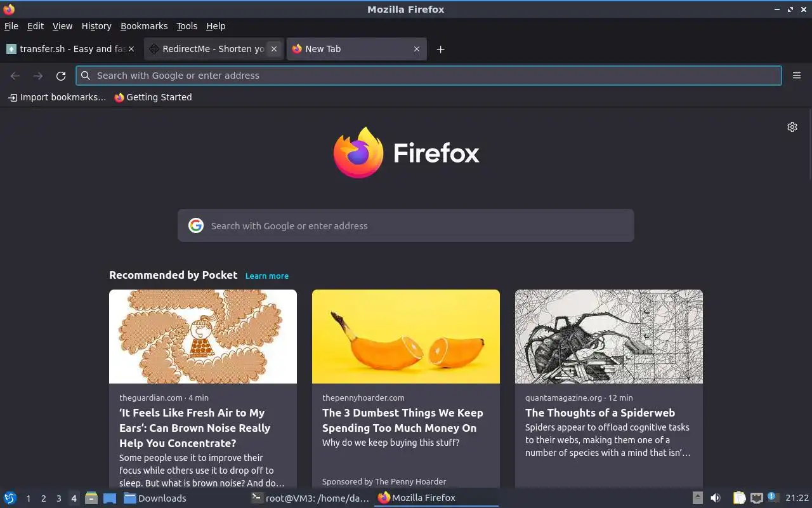Focus the address bar field
This screenshot has height=508, width=812.
tap(429, 76)
